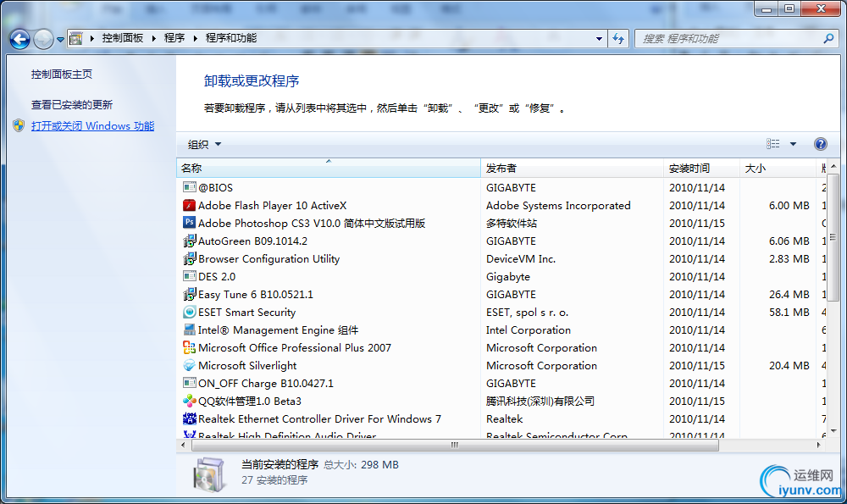The height and width of the screenshot is (504, 847).
Task: Select the ON_OFF Charge icon
Action: (190, 383)
